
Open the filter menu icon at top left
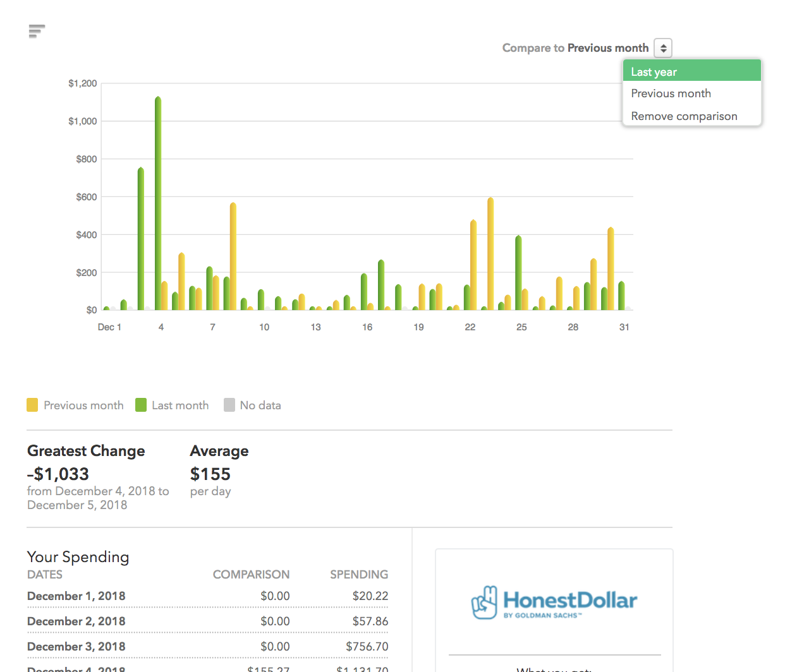point(37,30)
